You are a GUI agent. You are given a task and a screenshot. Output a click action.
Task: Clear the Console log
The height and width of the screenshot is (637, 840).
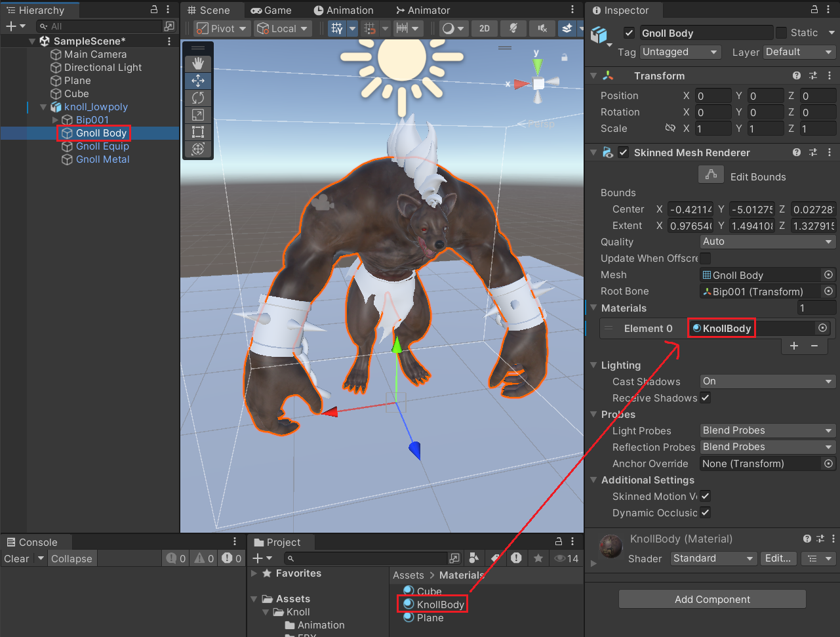16,558
